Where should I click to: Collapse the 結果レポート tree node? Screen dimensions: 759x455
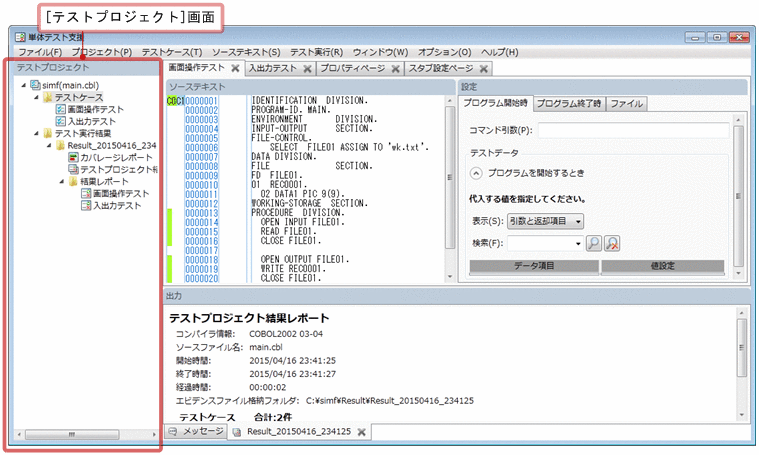(62, 182)
